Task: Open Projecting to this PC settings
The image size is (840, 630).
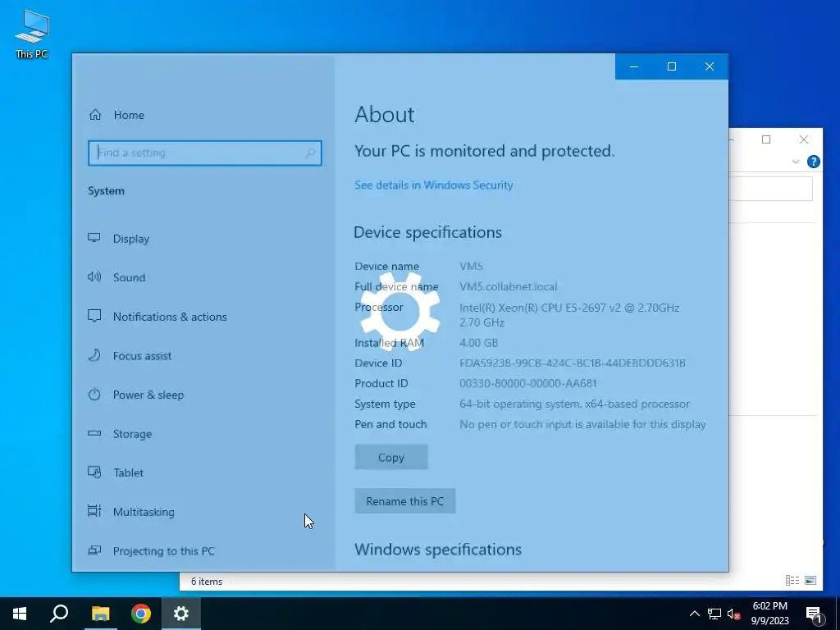Action: point(151,550)
